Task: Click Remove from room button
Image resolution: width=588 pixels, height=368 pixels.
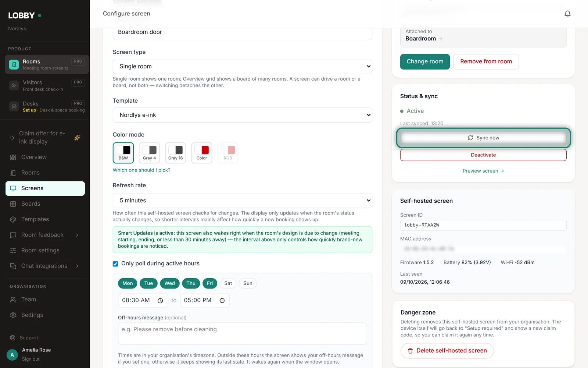Action: click(x=486, y=62)
